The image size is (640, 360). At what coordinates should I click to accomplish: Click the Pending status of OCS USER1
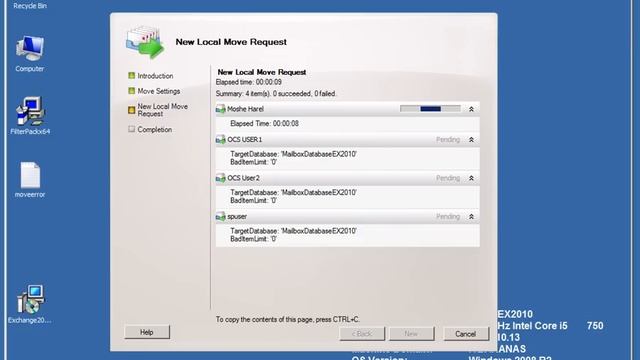point(448,140)
